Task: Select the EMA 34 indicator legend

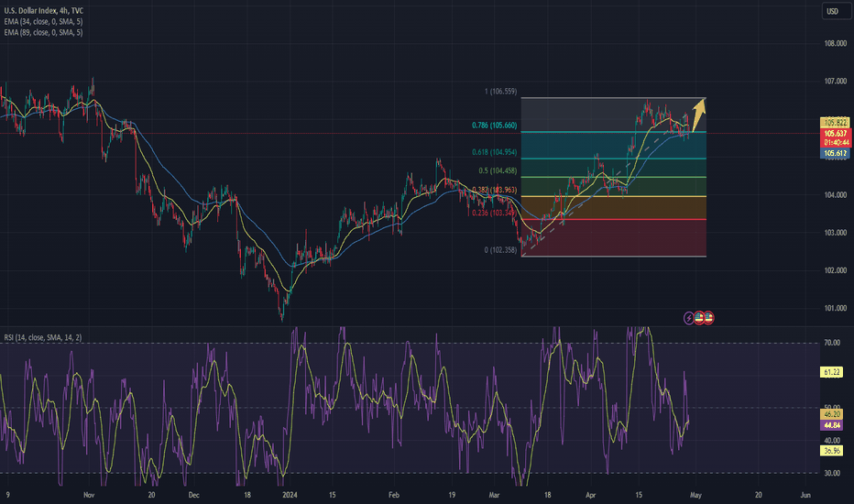Action: [44, 21]
